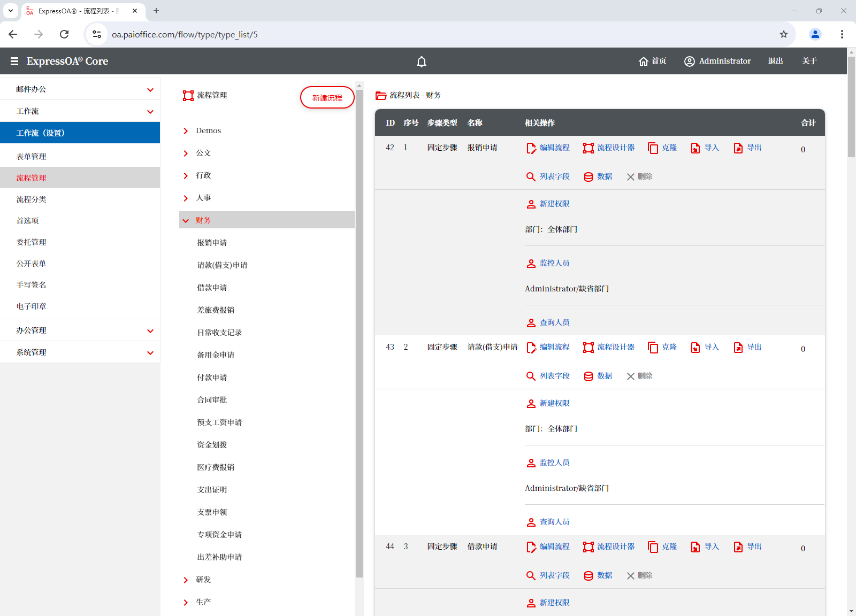Viewport: 856px width, 616px height.
Task: Click 导入 icon for 请款(借支)申请 row
Action: [695, 348]
